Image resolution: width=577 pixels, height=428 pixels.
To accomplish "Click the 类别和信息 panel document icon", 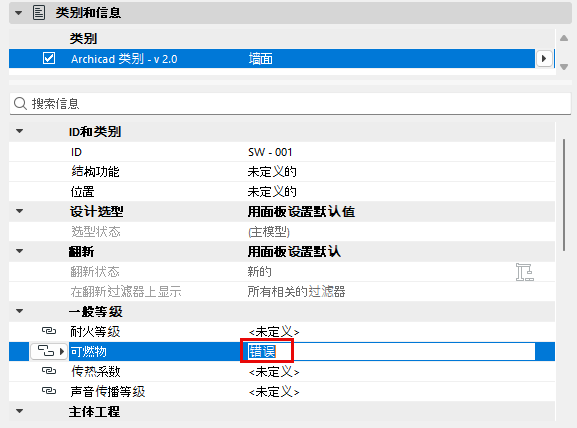I will (39, 13).
